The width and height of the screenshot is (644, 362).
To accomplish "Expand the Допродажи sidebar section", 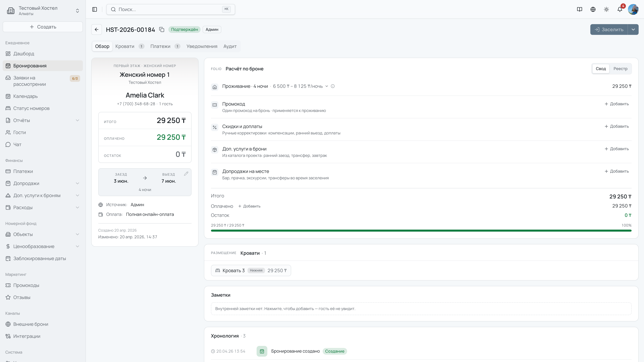I will coord(77,183).
